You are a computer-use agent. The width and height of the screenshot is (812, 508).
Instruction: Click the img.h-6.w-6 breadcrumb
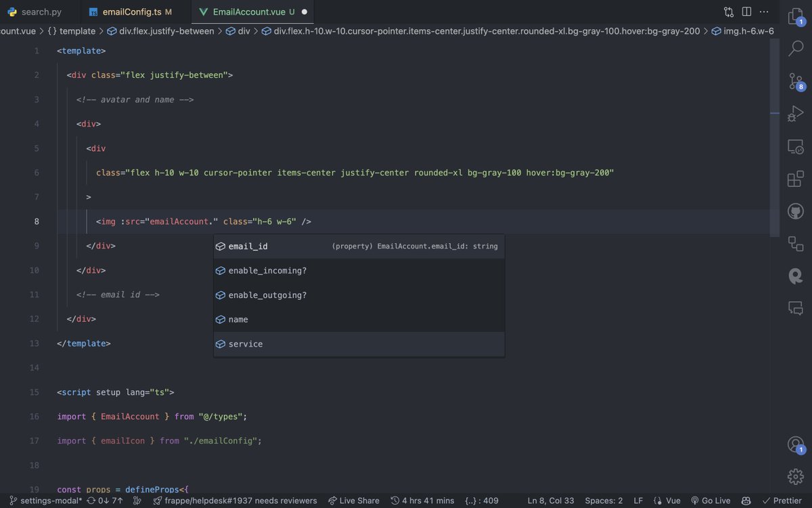tap(742, 31)
